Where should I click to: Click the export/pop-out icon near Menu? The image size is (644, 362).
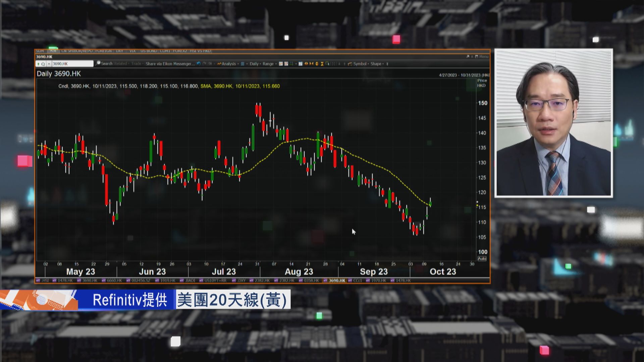pos(467,57)
